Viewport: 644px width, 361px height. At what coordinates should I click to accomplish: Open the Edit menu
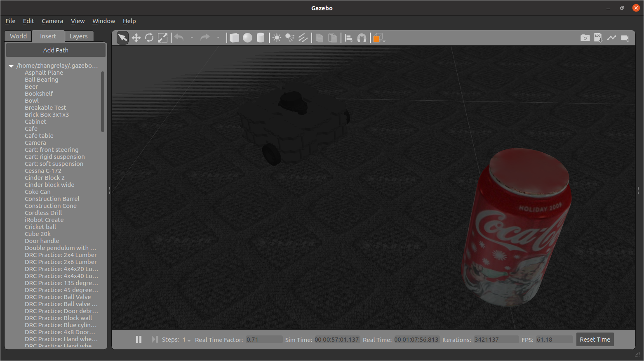tap(28, 21)
